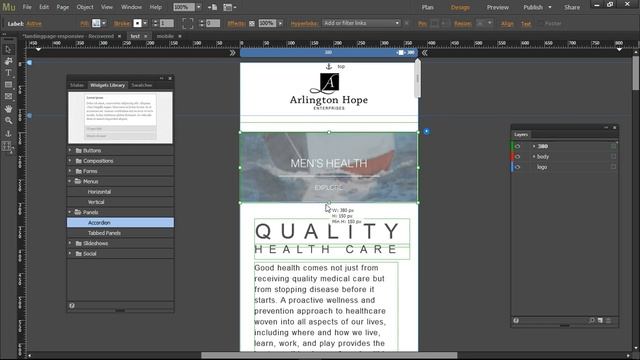Select the Crop tool in toolbox
This screenshot has height=360, width=640.
tap(8, 61)
